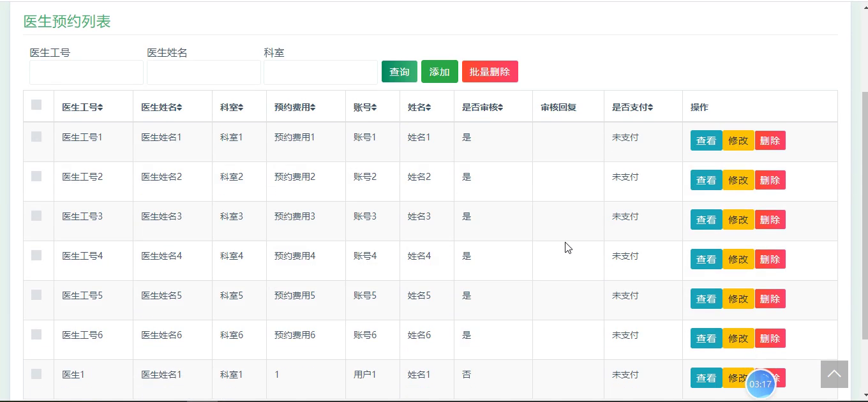The width and height of the screenshot is (868, 402).
Task: Click cell 科室2
Action: (232, 177)
